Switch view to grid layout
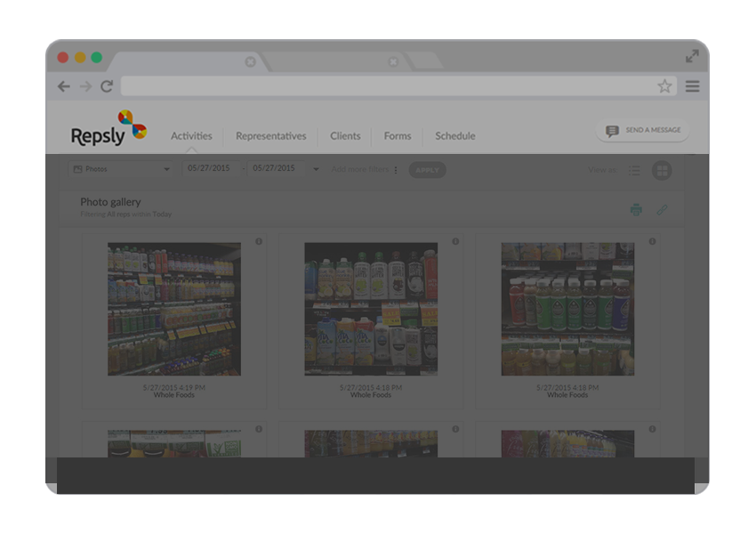756x534 pixels. tap(662, 169)
